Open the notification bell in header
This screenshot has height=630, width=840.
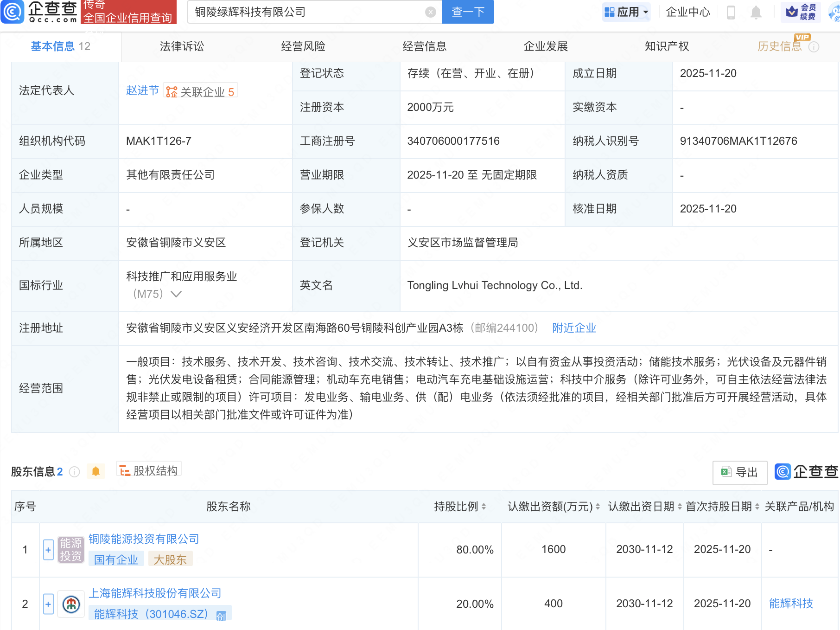click(756, 12)
